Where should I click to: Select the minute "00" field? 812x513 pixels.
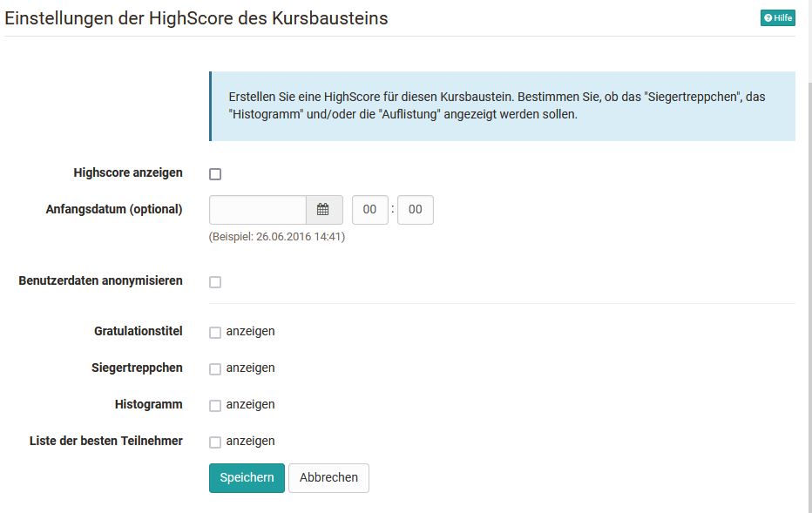[x=415, y=209]
